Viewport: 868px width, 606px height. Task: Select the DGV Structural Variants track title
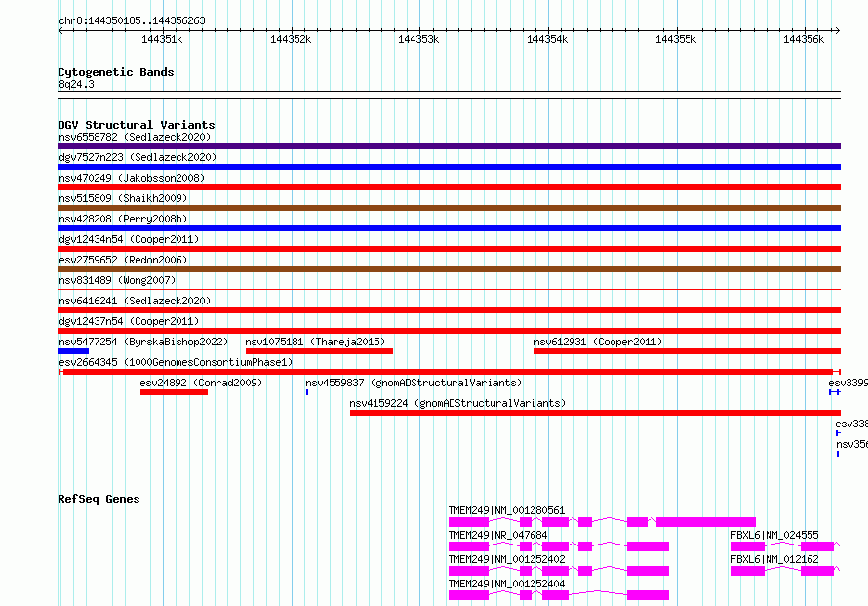[136, 125]
